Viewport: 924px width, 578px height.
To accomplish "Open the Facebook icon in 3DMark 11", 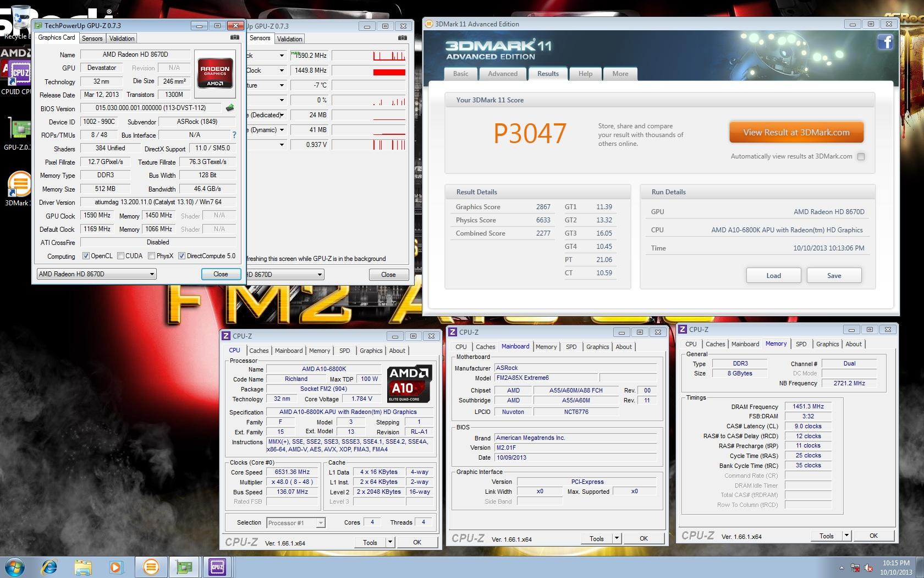I will click(885, 42).
